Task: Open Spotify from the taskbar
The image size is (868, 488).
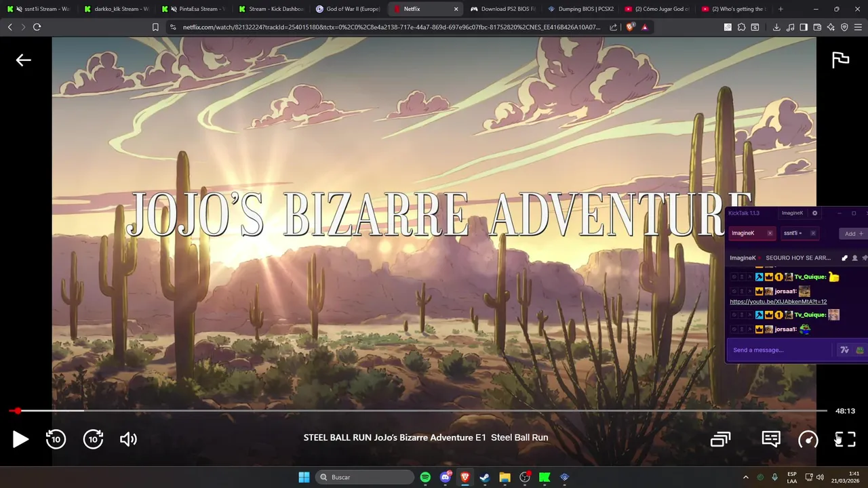Action: 425,477
